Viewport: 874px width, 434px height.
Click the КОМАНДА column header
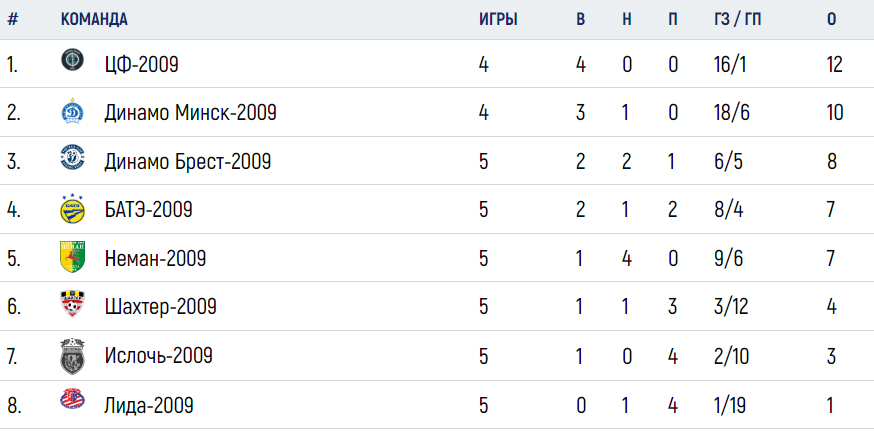click(94, 19)
